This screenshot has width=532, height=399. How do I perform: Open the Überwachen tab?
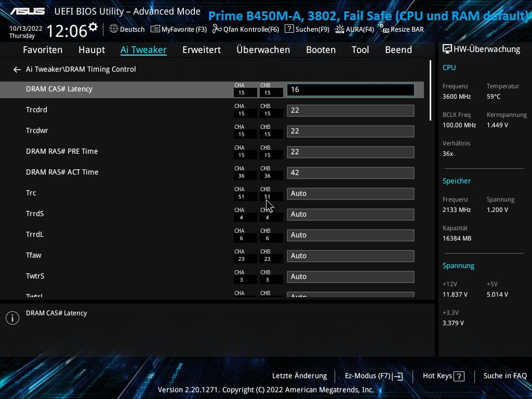pyautogui.click(x=263, y=50)
